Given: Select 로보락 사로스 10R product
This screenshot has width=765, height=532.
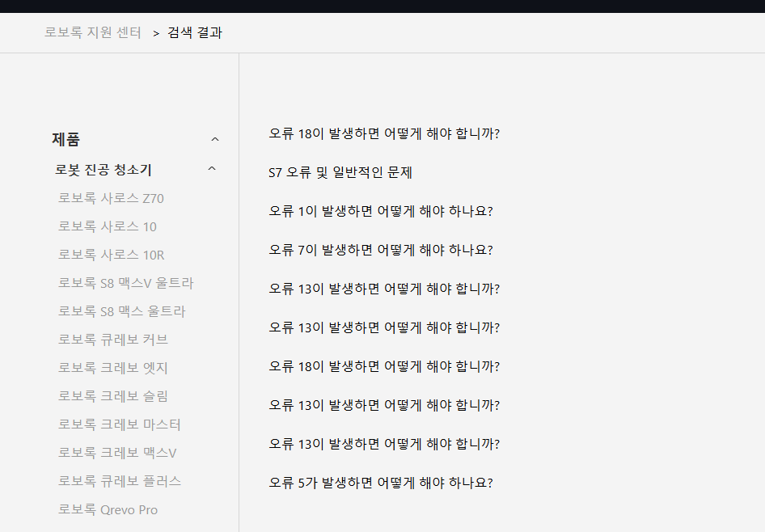Looking at the screenshot, I should (112, 255).
